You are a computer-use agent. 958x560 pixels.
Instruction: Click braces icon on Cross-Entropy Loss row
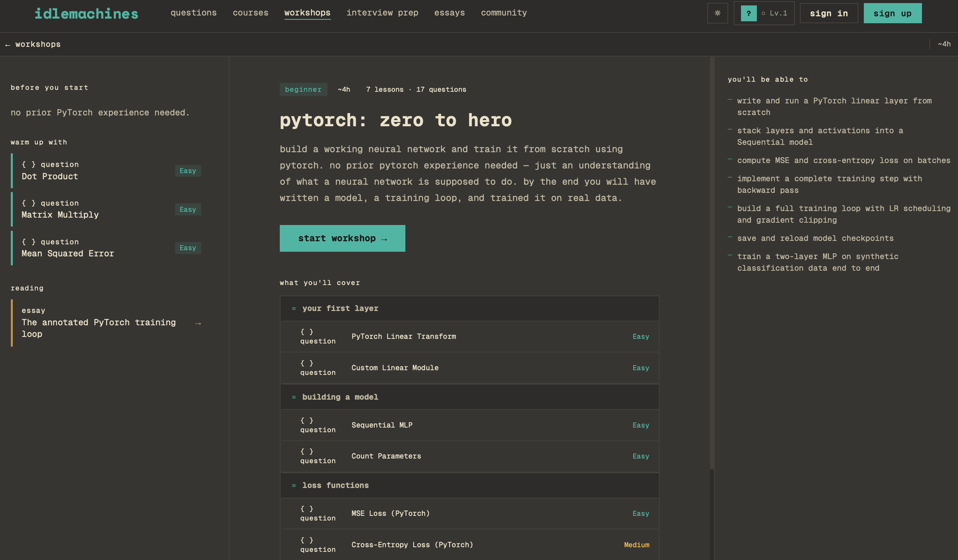307,540
